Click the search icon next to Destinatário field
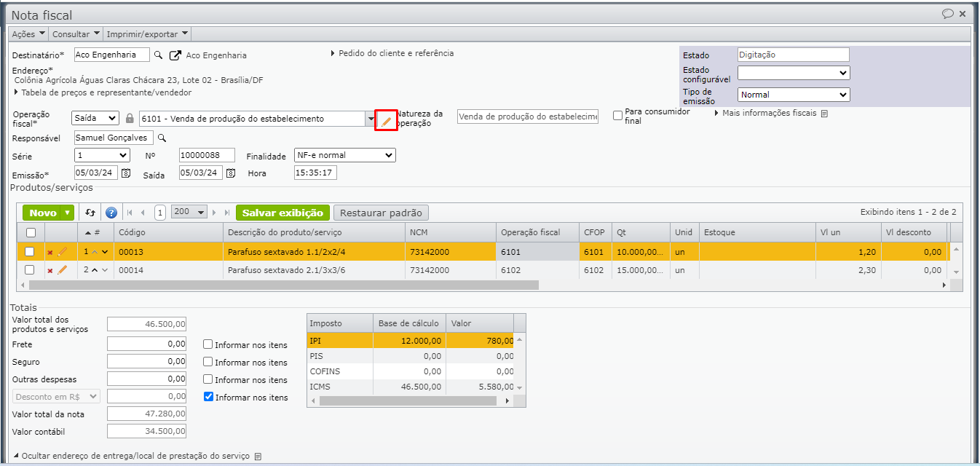Screen dimensions: 980x466 click(158, 55)
